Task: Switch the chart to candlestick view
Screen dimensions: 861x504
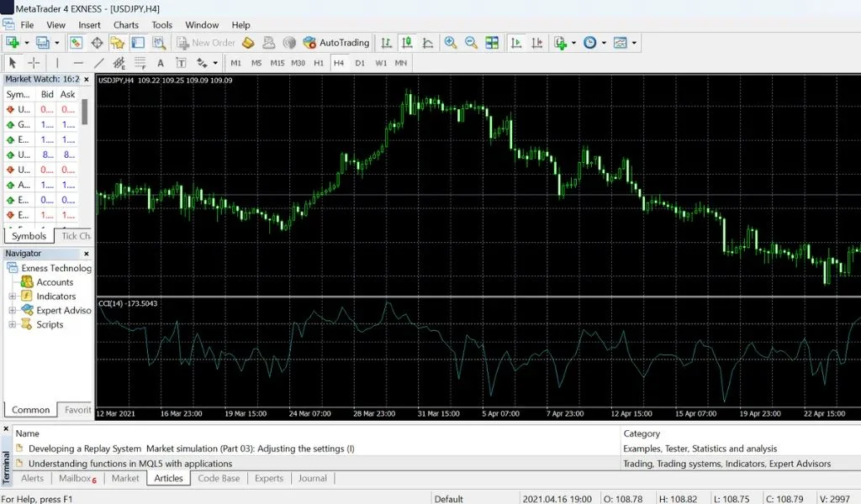Action: tap(406, 42)
